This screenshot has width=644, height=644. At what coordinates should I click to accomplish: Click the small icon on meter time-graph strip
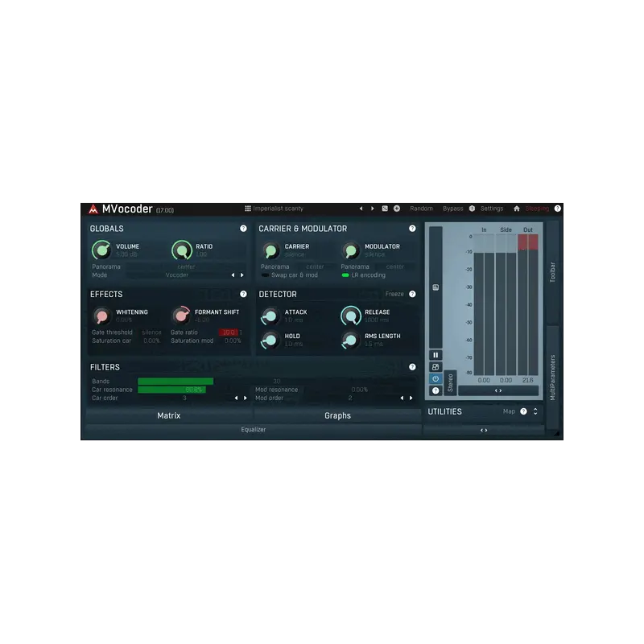[x=436, y=287]
